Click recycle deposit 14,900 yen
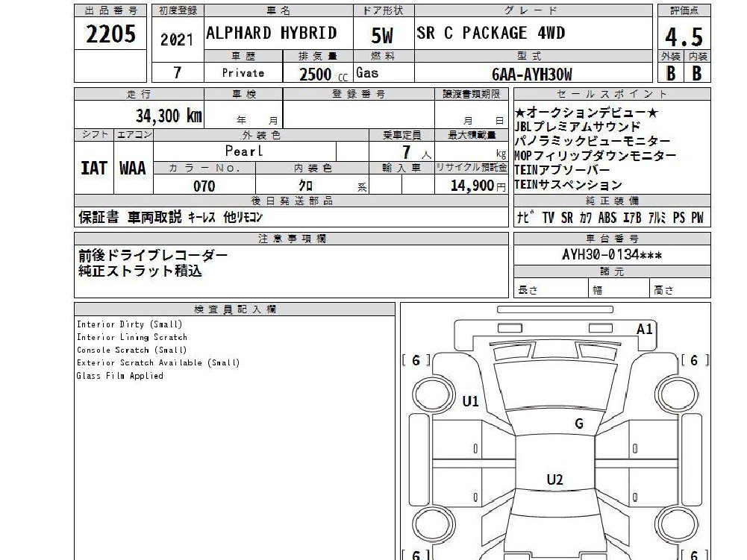This screenshot has height=560, width=747. point(478,185)
